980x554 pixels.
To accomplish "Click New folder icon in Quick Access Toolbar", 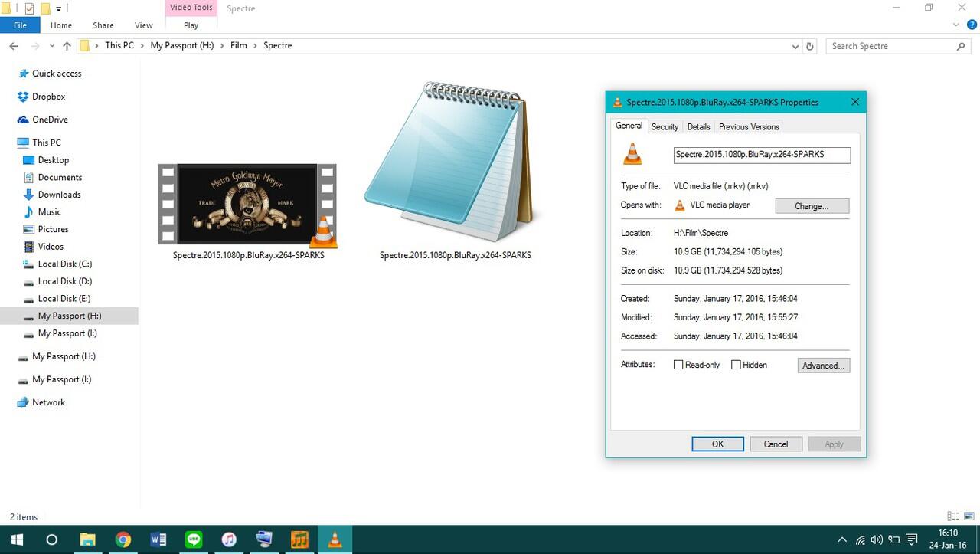I will 45,8.
